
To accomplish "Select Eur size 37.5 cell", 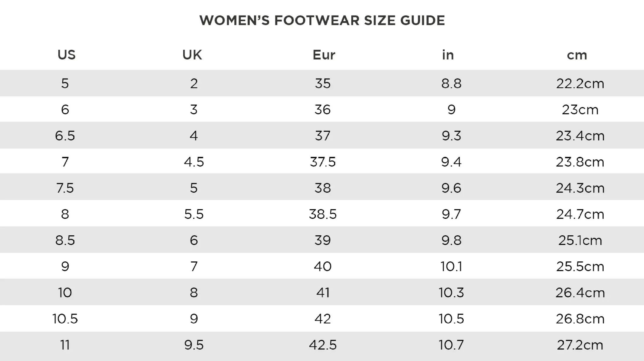I will (323, 162).
